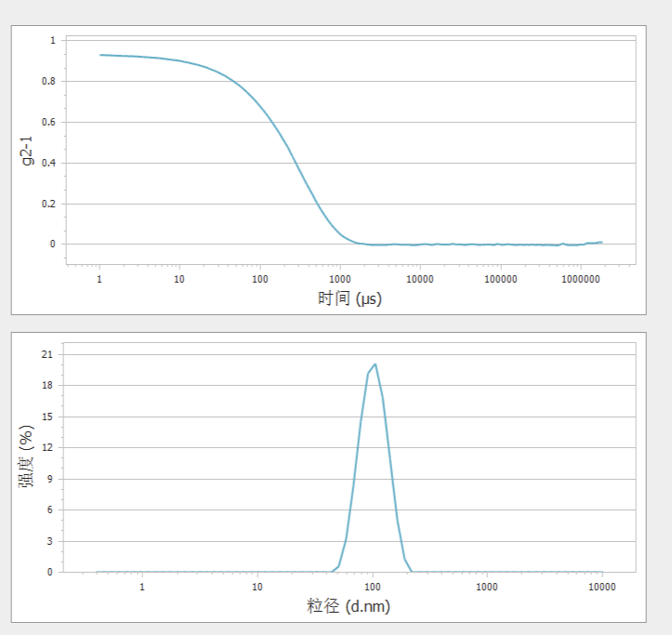
Task: Click the "时间 (µs)" x-axis title
Action: pos(349,298)
